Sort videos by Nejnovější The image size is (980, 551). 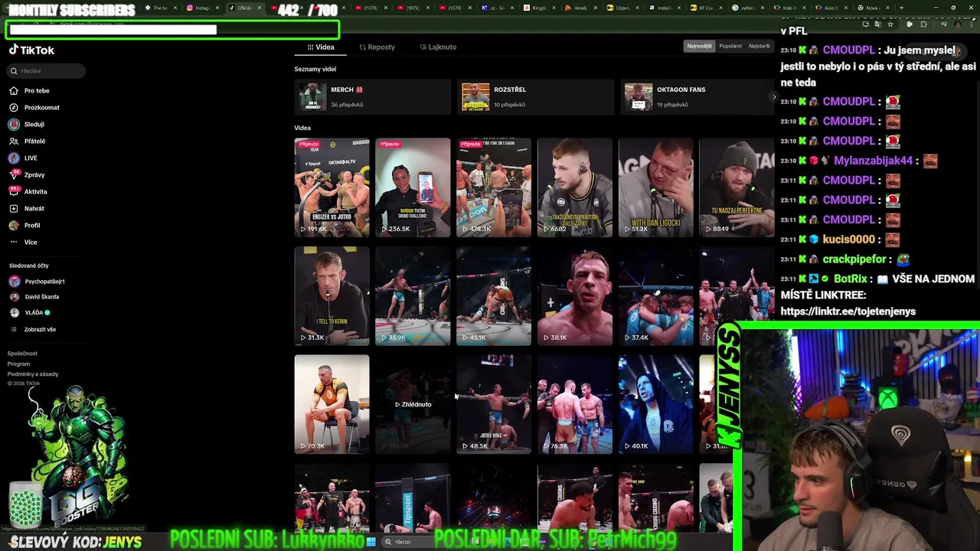(x=699, y=46)
